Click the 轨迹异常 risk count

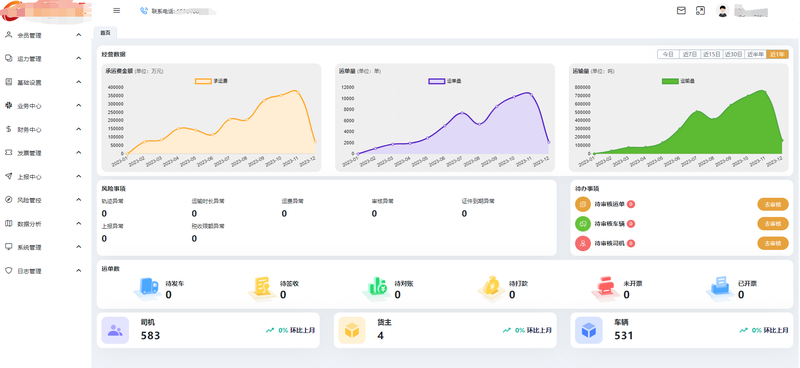pos(104,213)
